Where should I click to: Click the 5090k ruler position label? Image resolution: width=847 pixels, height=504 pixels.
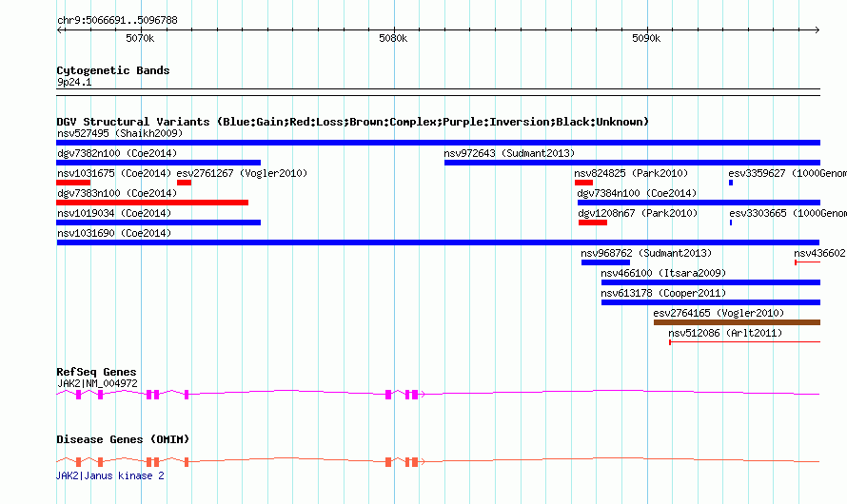646,38
